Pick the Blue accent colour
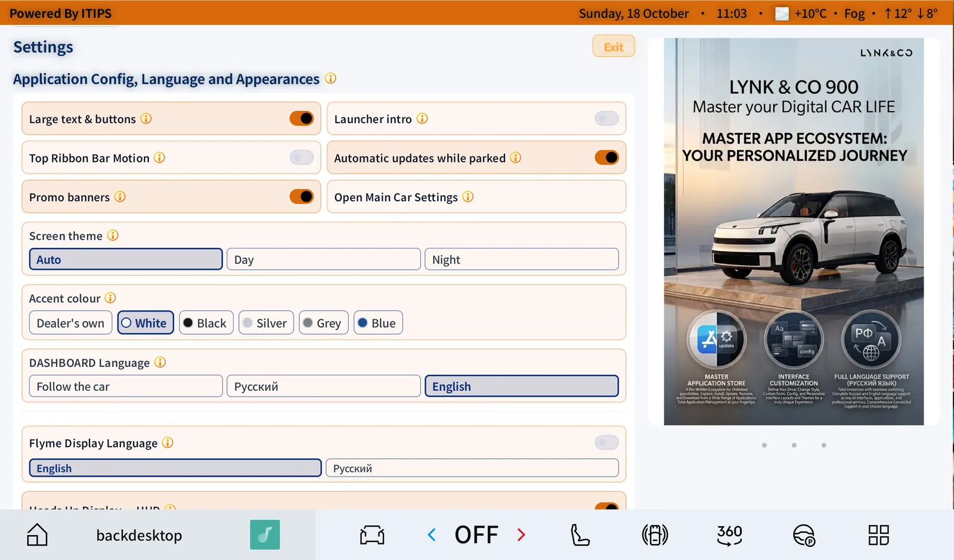The width and height of the screenshot is (954, 560). click(378, 323)
